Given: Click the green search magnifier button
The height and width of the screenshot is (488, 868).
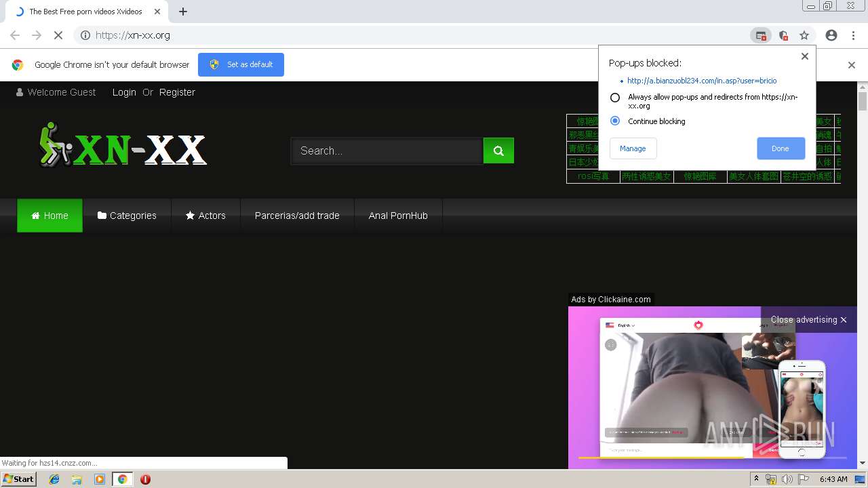Looking at the screenshot, I should coord(498,150).
